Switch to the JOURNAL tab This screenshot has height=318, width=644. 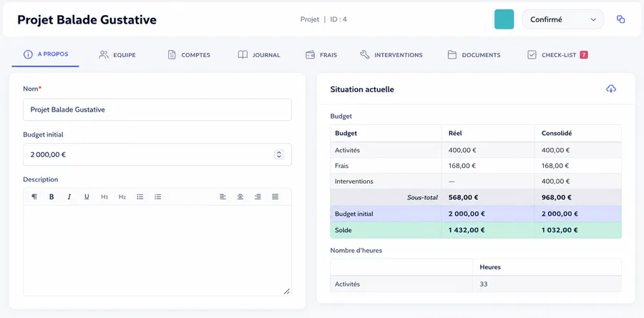pos(259,54)
